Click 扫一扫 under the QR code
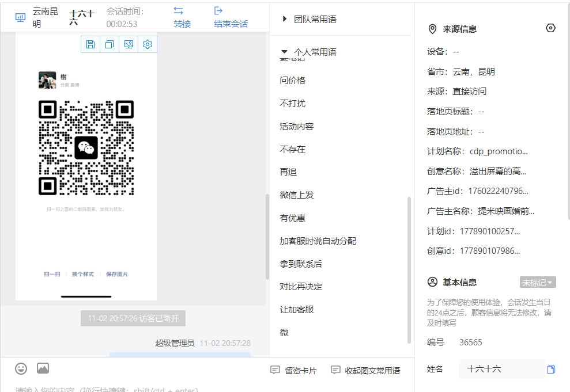The height and width of the screenshot is (392, 570). coord(52,274)
